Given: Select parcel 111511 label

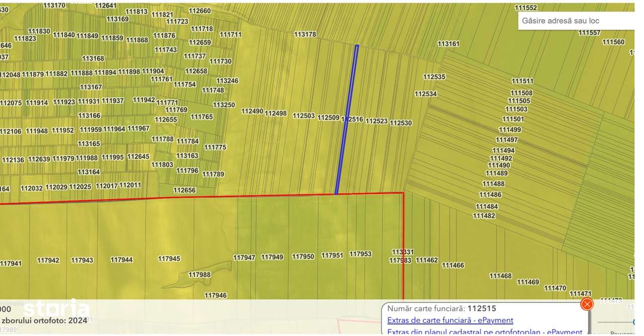Looking at the screenshot, I should tap(522, 81).
